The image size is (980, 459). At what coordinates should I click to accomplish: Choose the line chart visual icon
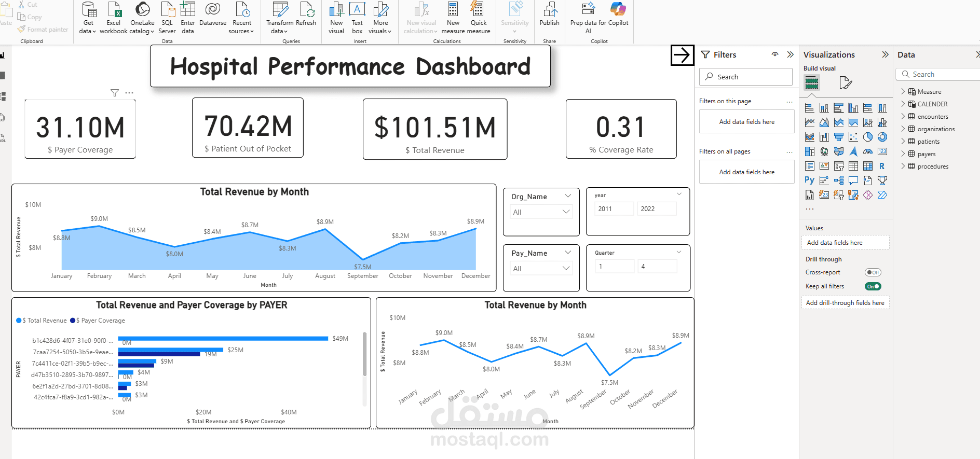(x=809, y=122)
